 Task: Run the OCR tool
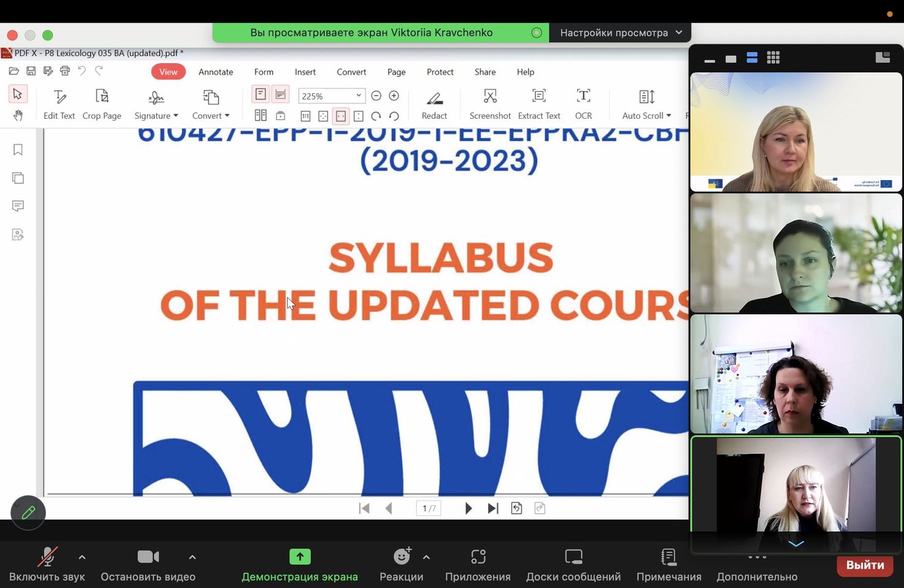point(583,104)
